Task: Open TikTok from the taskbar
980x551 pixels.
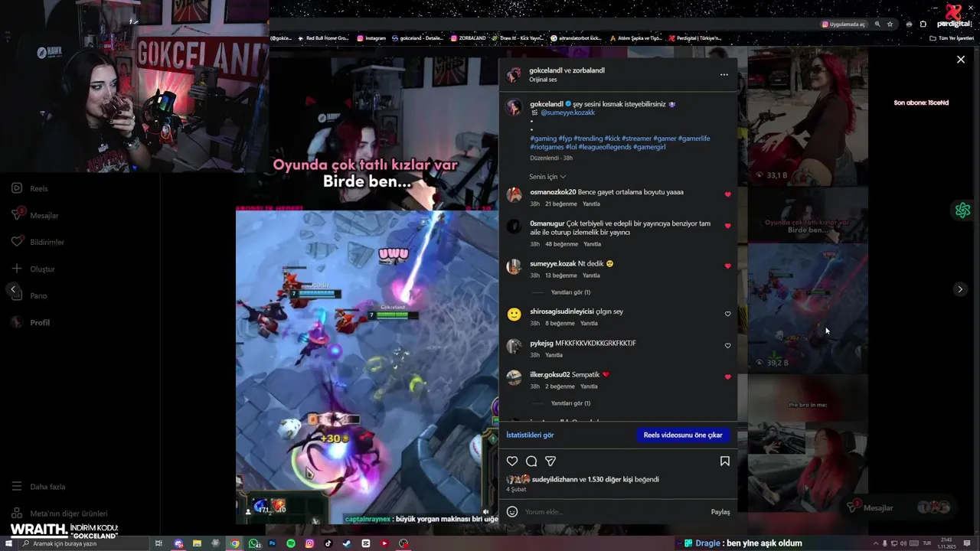Action: pyautogui.click(x=328, y=543)
